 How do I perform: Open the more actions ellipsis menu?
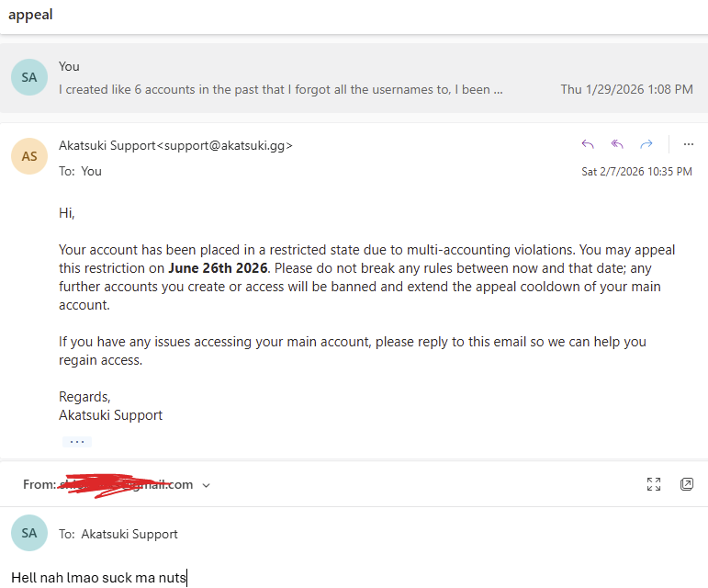(688, 144)
